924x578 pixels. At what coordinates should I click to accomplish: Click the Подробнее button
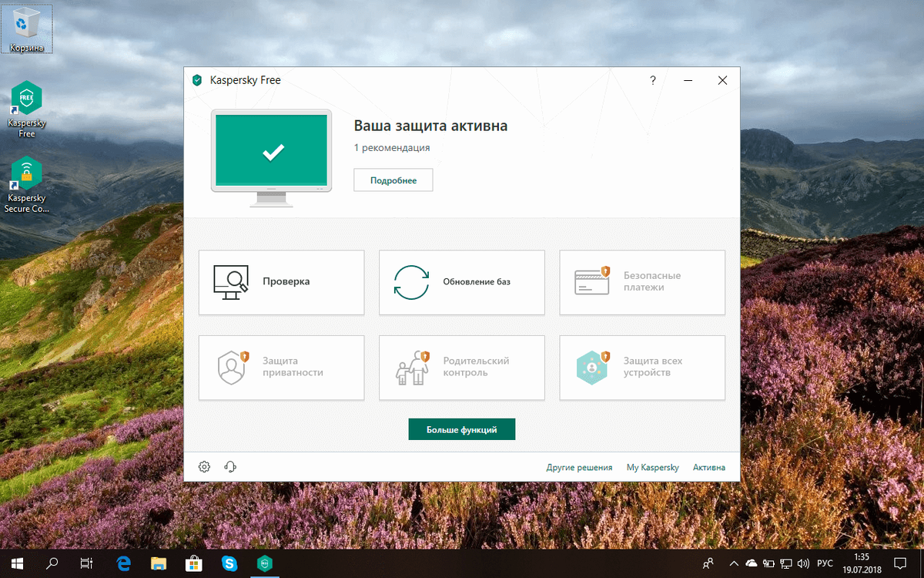(x=393, y=180)
